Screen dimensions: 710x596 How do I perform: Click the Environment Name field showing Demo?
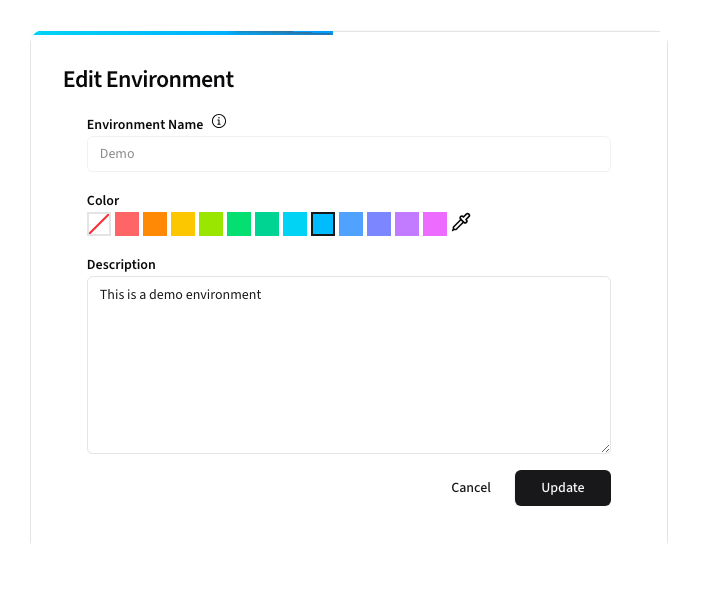pyautogui.click(x=348, y=154)
